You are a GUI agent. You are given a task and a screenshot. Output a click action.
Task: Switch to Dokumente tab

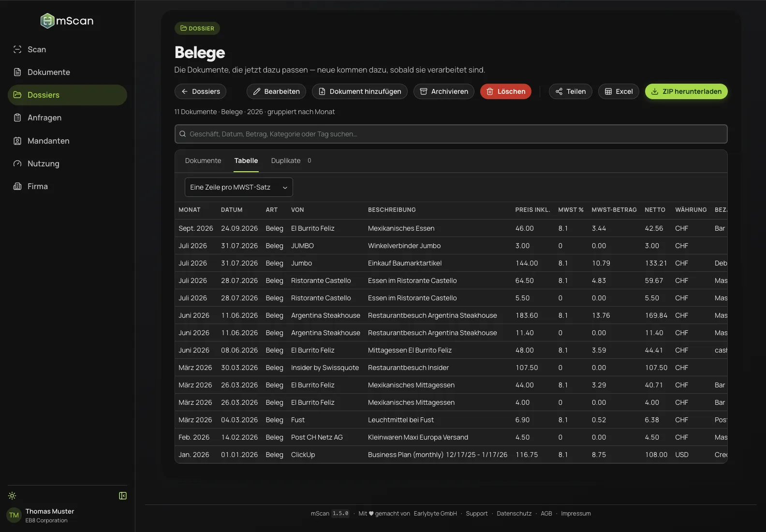point(203,161)
